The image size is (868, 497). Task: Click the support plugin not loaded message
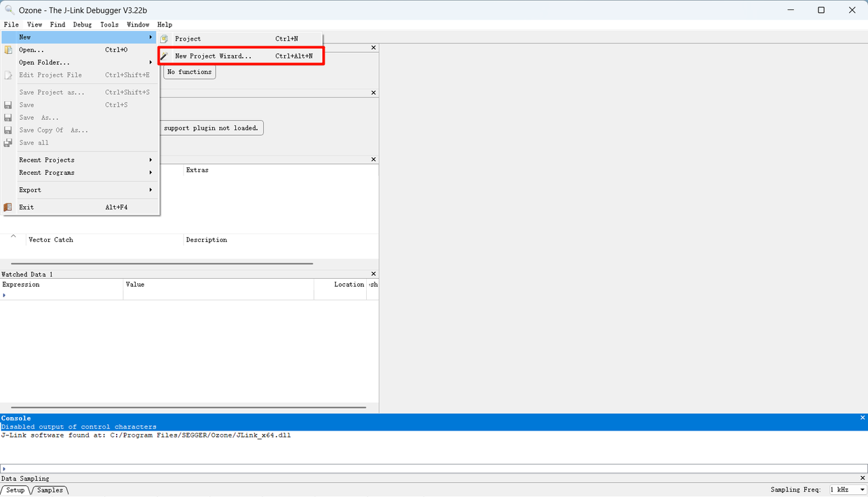pyautogui.click(x=211, y=128)
